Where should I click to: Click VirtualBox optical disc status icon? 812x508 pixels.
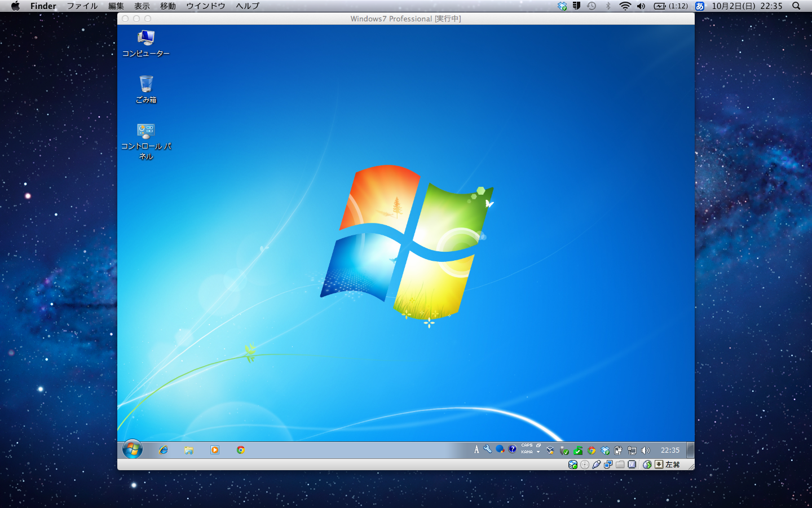pos(585,465)
